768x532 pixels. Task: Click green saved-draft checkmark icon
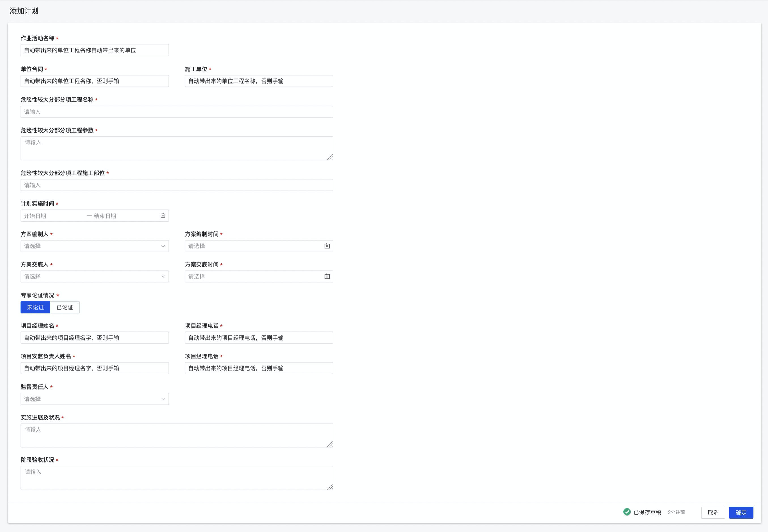pos(627,512)
